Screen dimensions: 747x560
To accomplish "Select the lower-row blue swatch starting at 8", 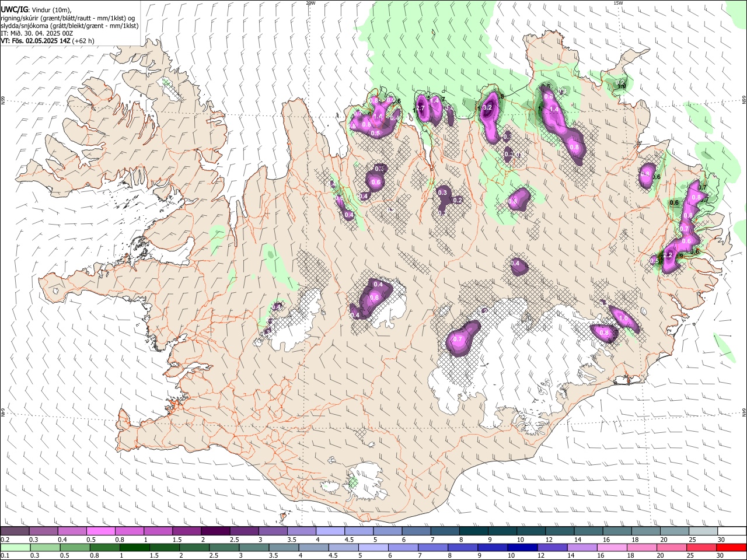I will 463,547.
